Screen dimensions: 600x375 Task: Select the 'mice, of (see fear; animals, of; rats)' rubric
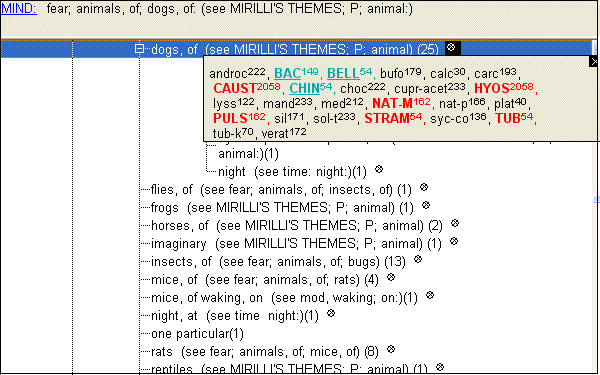[x=265, y=280]
